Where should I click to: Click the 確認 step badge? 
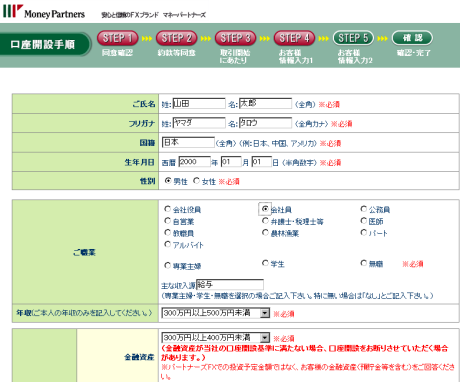412,38
